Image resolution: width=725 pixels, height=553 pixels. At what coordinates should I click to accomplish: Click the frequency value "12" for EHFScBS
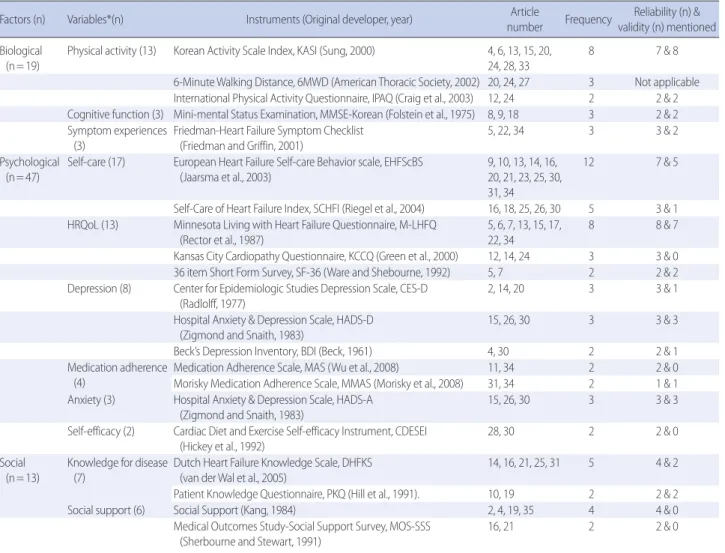pos(589,162)
